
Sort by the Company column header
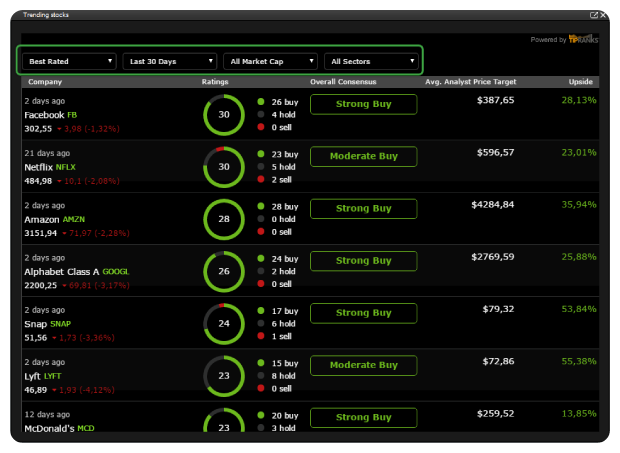[45, 82]
